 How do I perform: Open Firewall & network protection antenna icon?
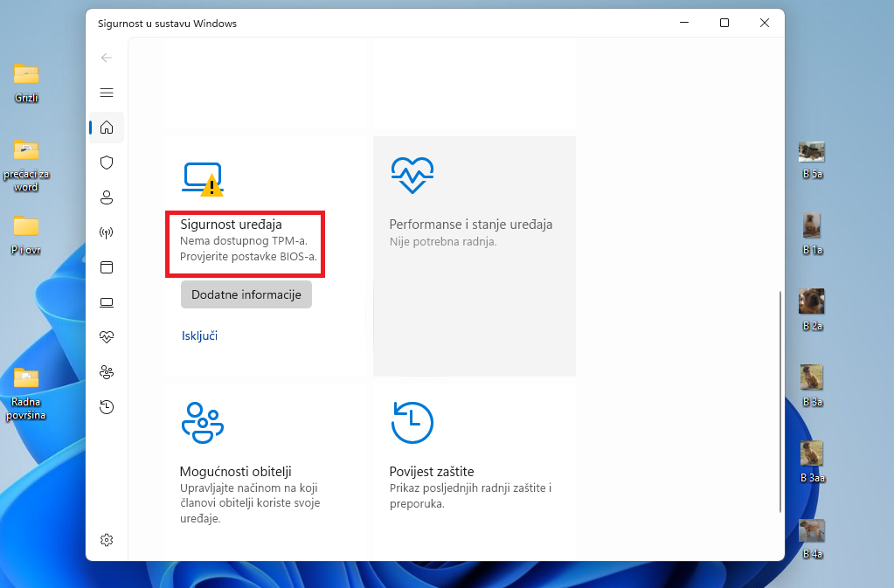click(107, 232)
